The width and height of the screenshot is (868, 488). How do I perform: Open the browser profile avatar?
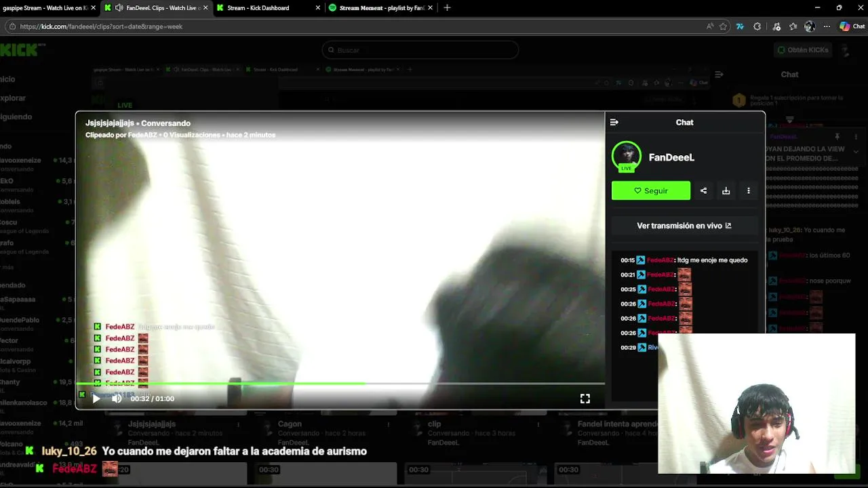(x=810, y=26)
